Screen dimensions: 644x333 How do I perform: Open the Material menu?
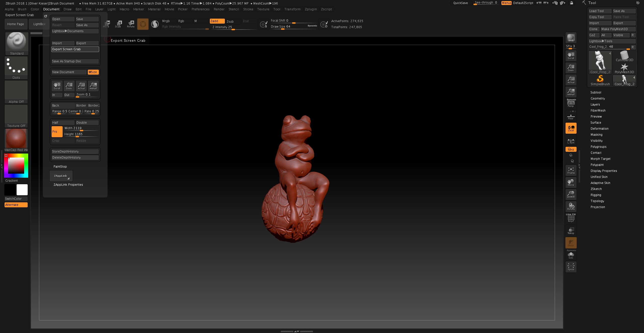point(154,9)
